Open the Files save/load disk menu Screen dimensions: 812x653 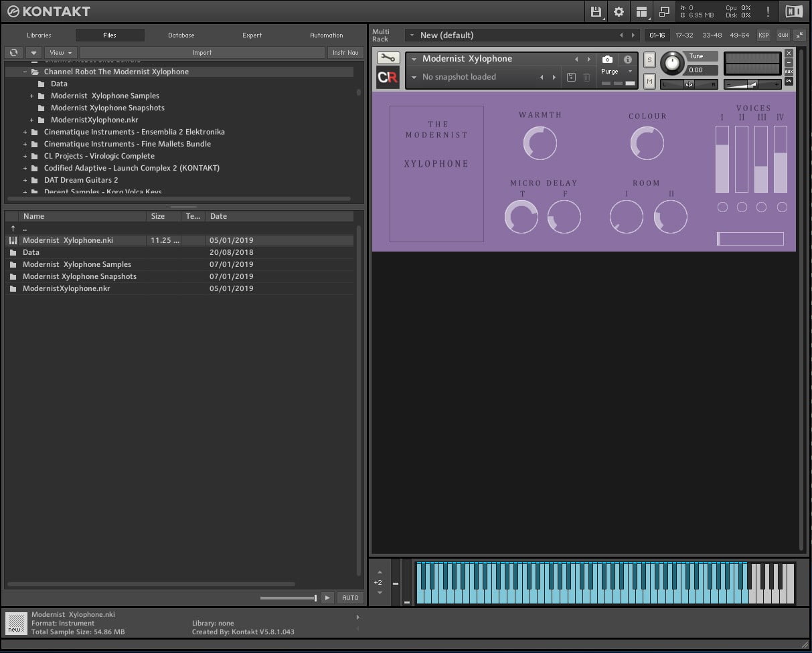click(x=596, y=11)
